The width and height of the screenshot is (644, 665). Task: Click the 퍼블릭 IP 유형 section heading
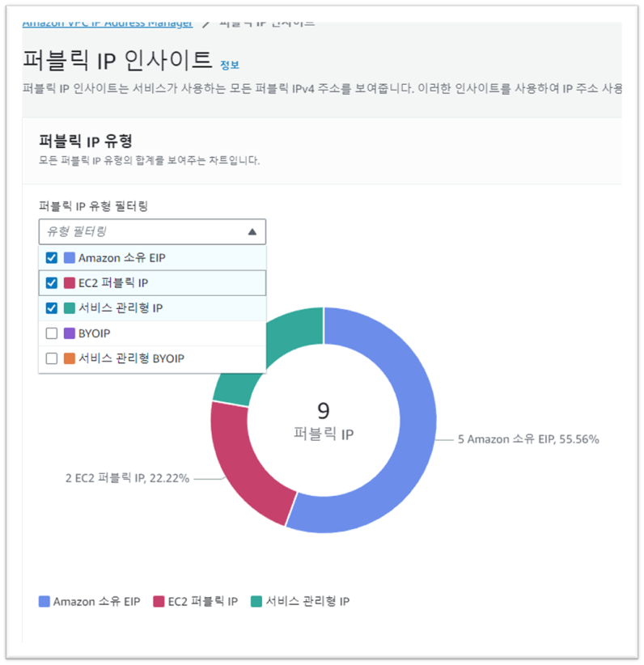click(86, 142)
